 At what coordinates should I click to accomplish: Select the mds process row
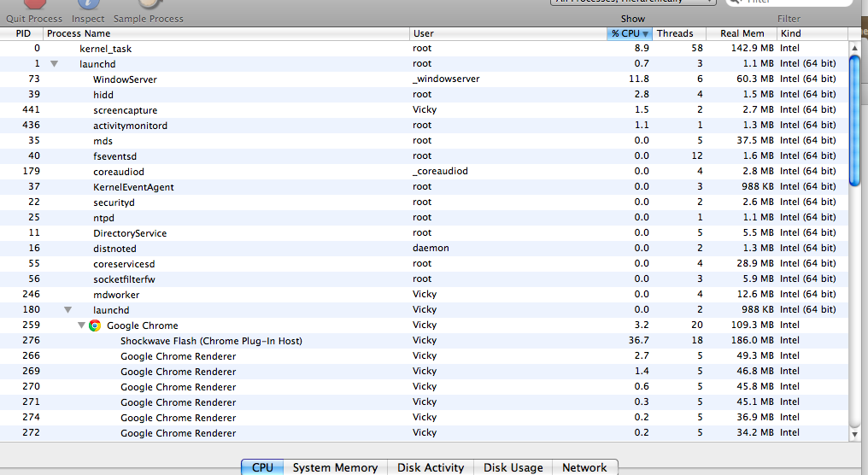pos(424,141)
